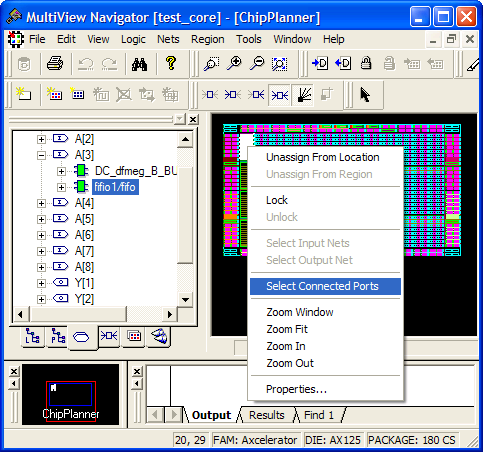Viewport: 483px width, 452px height.
Task: Toggle the ratsnest display icon
Action: pyautogui.click(x=304, y=95)
